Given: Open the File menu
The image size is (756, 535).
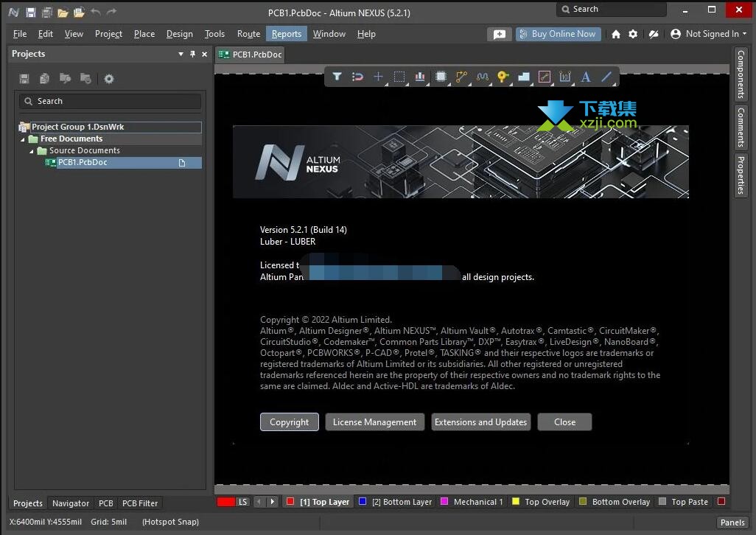Looking at the screenshot, I should point(20,34).
